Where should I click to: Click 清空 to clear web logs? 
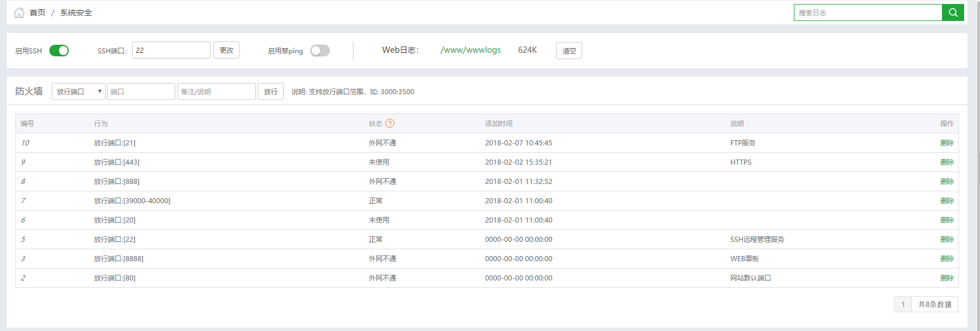coord(569,51)
